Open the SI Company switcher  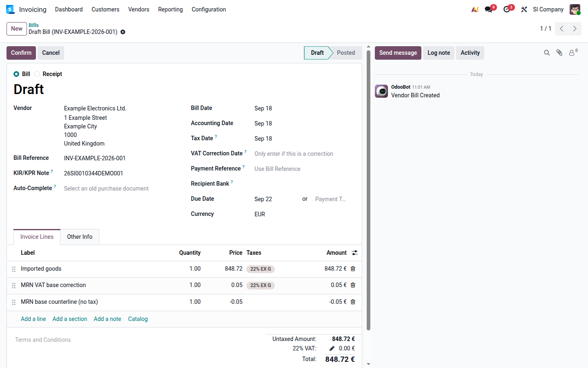[x=548, y=9]
